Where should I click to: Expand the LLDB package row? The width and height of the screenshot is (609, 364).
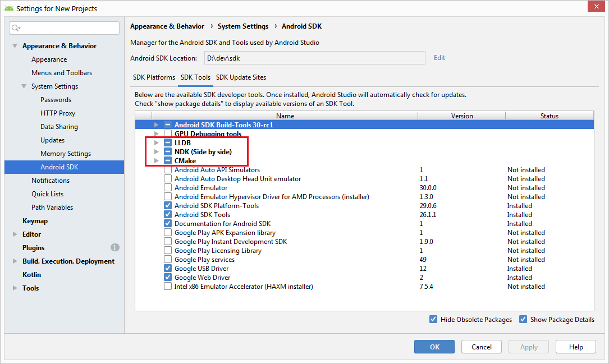pyautogui.click(x=156, y=142)
